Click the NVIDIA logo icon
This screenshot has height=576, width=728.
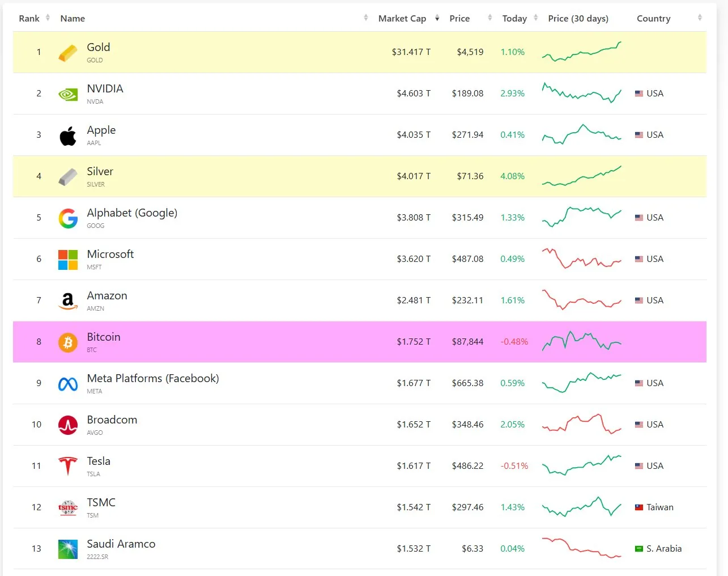(x=68, y=94)
